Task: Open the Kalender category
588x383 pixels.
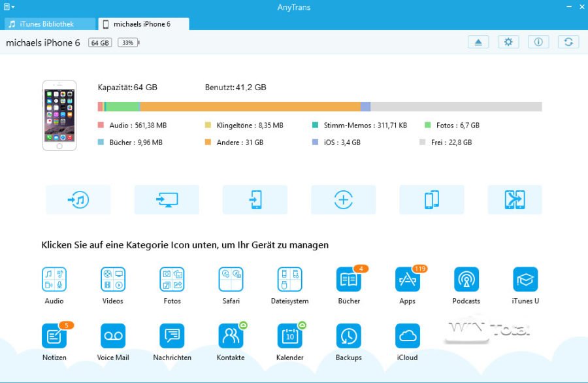Action: point(289,336)
